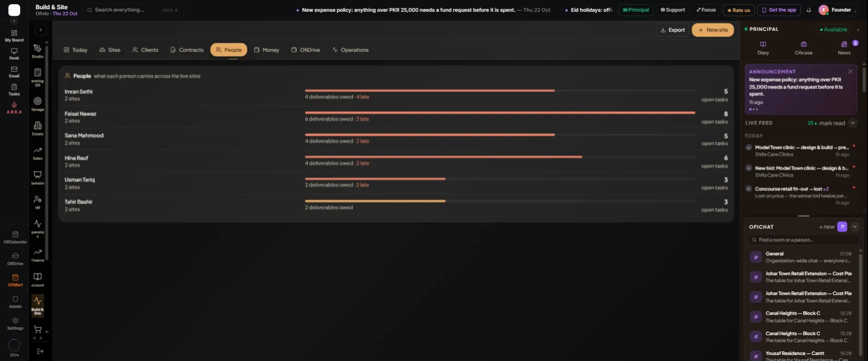Viewport: 868px width, 361px height.
Task: Open My Board in the sidebar
Action: click(x=14, y=36)
